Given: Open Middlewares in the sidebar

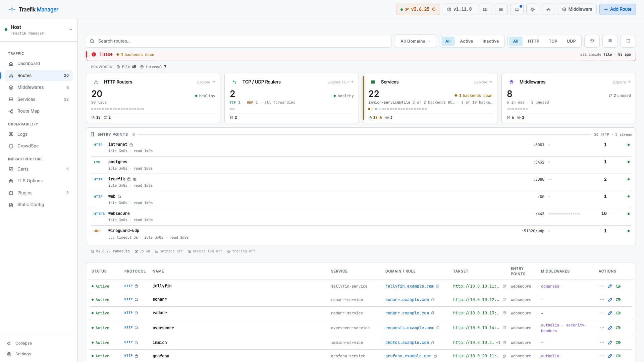Looking at the screenshot, I should [39, 87].
